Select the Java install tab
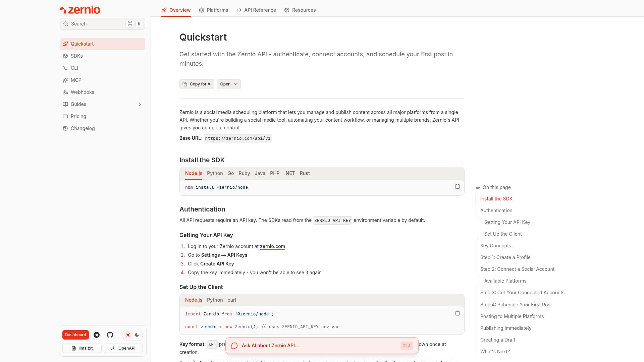This screenshot has width=644, height=362. click(x=260, y=173)
